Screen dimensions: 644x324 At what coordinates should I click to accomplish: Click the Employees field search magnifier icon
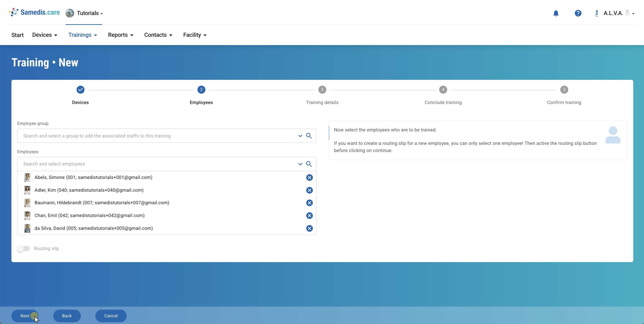pyautogui.click(x=309, y=164)
